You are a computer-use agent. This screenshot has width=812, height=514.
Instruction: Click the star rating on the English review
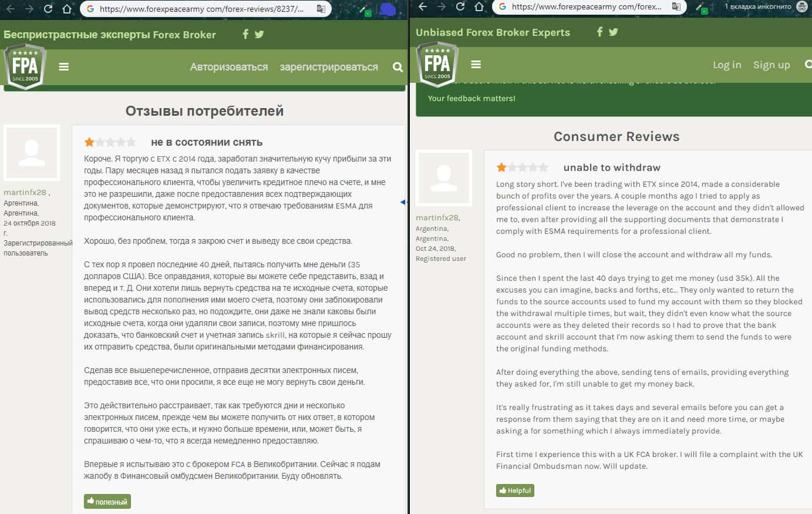(x=523, y=167)
